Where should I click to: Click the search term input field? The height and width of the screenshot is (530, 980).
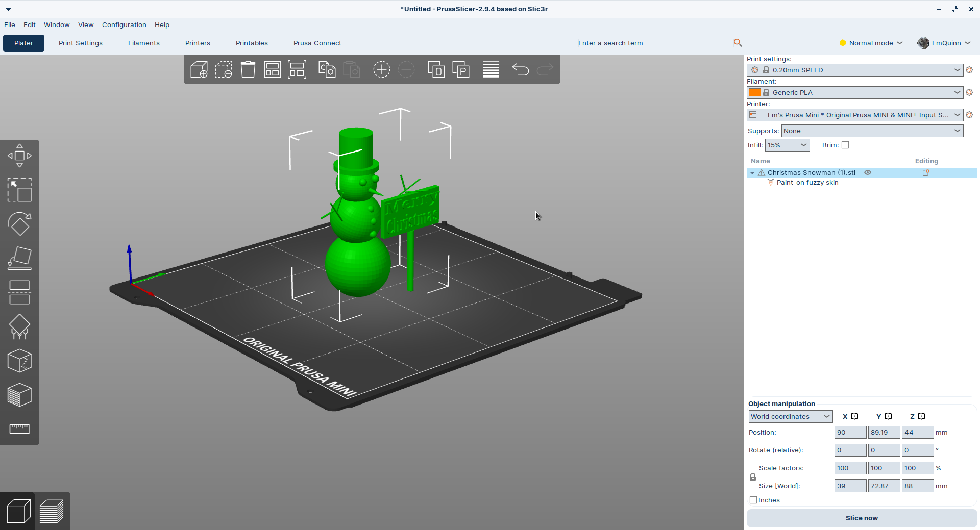click(x=654, y=43)
